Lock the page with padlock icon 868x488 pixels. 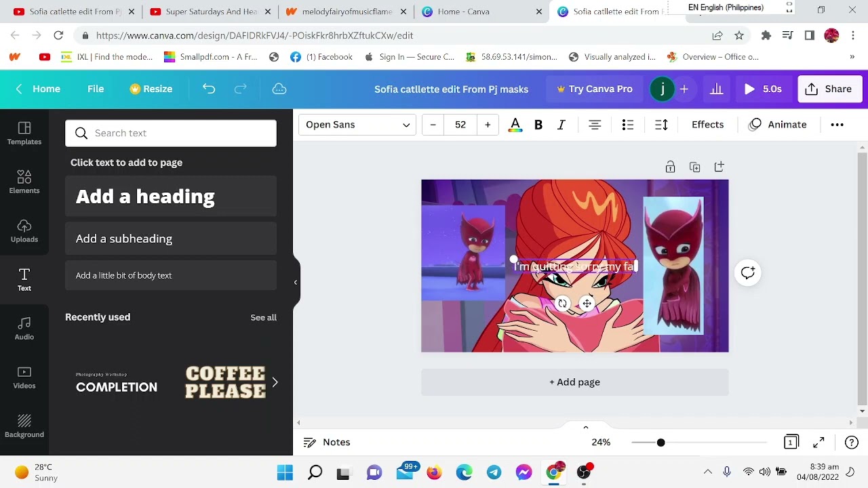670,167
